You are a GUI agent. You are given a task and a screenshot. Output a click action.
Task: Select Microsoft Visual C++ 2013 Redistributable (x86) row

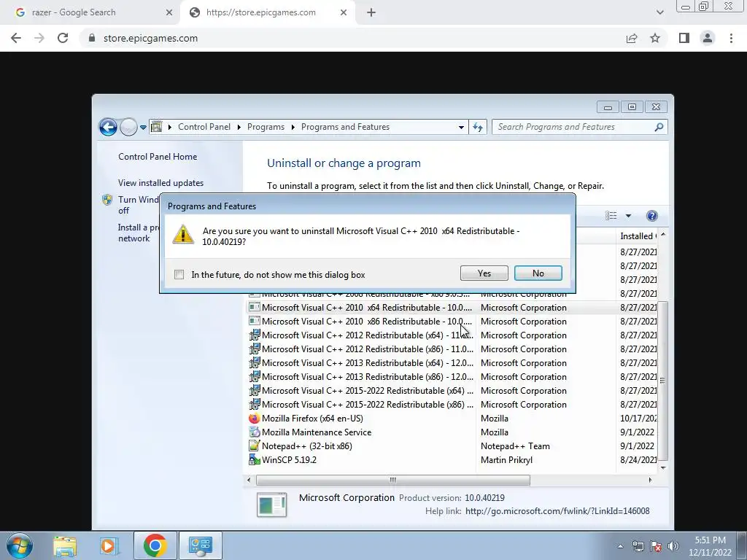[x=452, y=377]
